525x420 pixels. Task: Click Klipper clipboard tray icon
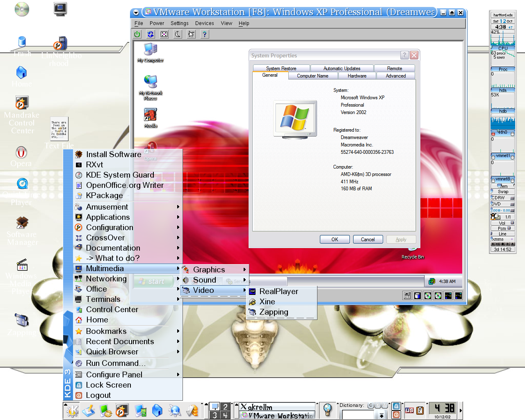pyautogui.click(x=420, y=410)
